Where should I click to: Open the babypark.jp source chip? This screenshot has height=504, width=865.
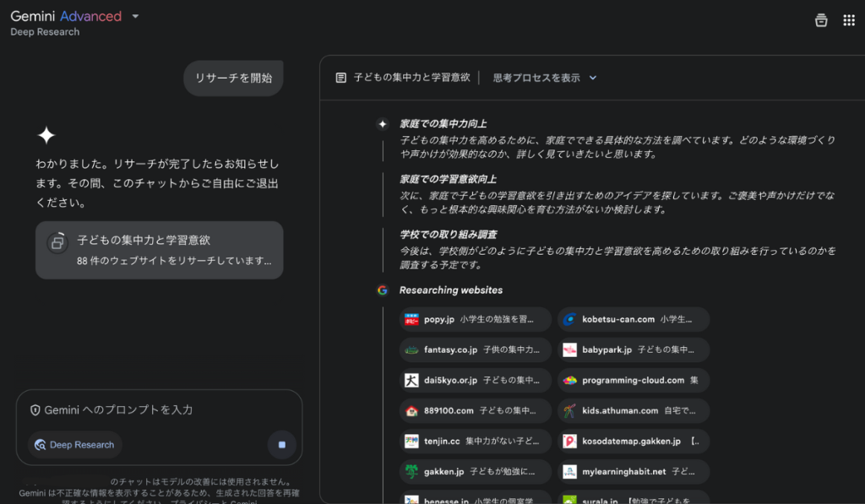(x=633, y=350)
